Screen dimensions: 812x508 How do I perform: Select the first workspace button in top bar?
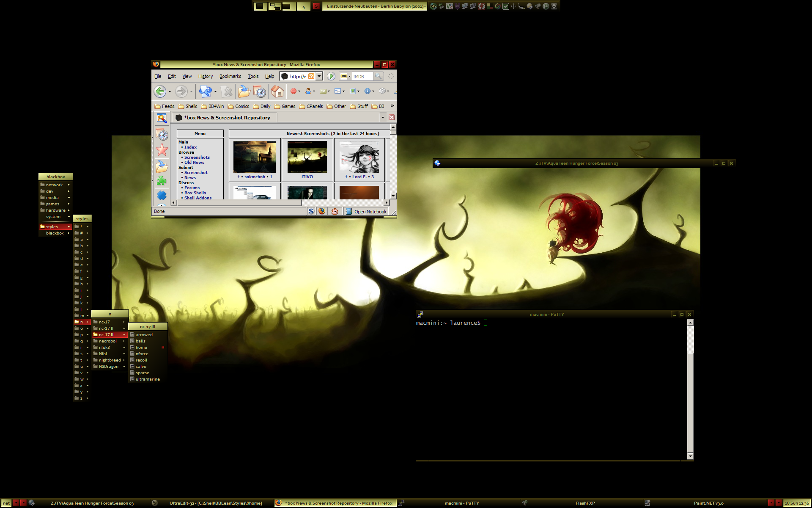pyautogui.click(x=260, y=6)
